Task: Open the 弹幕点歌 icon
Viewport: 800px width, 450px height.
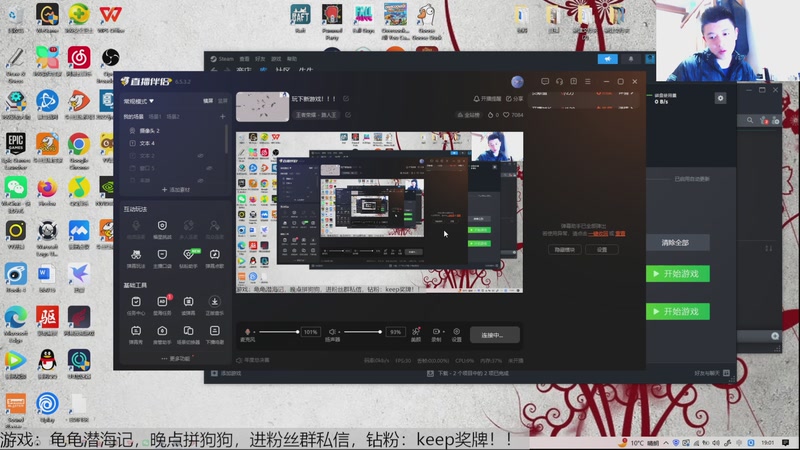Action: (214, 255)
